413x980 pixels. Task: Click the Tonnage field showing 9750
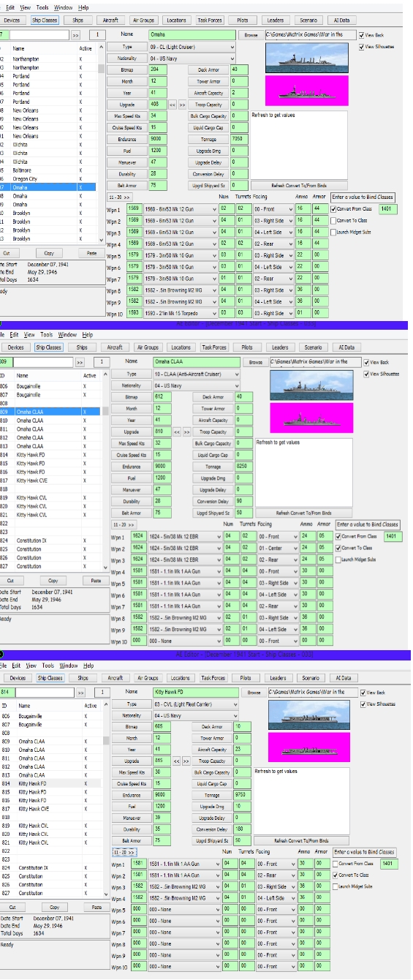point(241,795)
